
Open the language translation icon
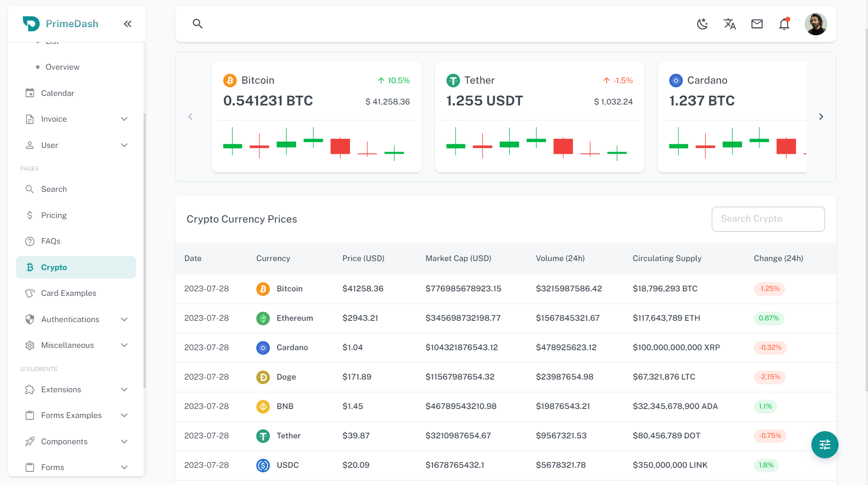click(729, 24)
